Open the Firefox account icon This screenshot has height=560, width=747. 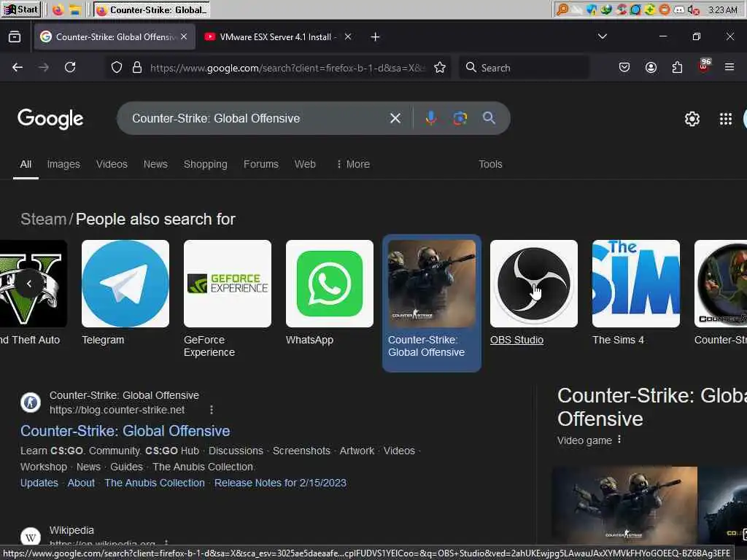tap(651, 68)
